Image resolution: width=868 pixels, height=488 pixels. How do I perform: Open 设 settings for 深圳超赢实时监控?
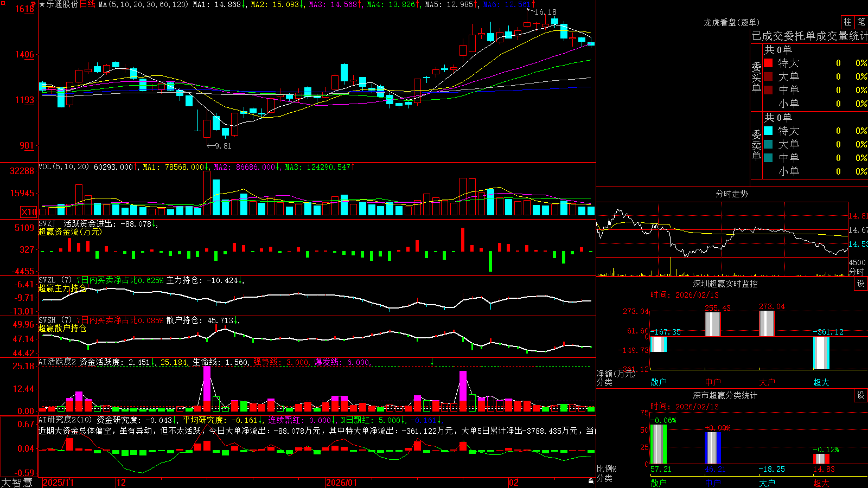coord(861,284)
